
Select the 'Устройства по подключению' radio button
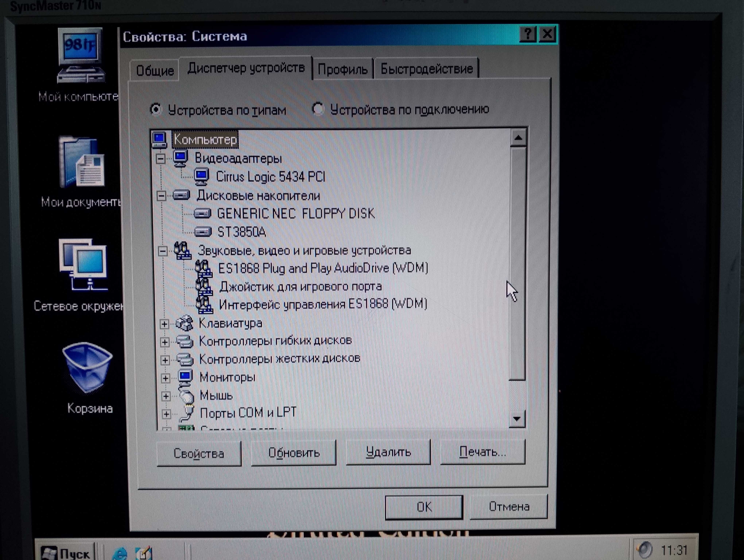(x=317, y=109)
